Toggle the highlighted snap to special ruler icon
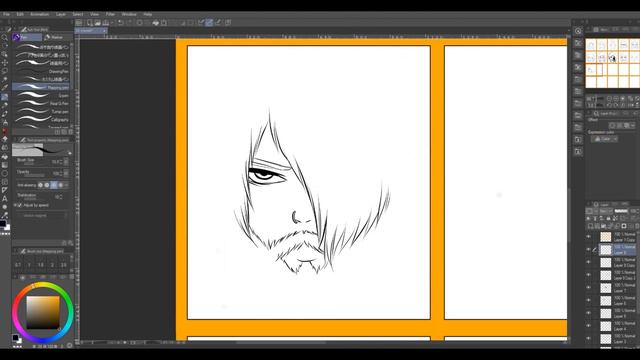Screen dimensions: 640x360 click(x=209, y=23)
